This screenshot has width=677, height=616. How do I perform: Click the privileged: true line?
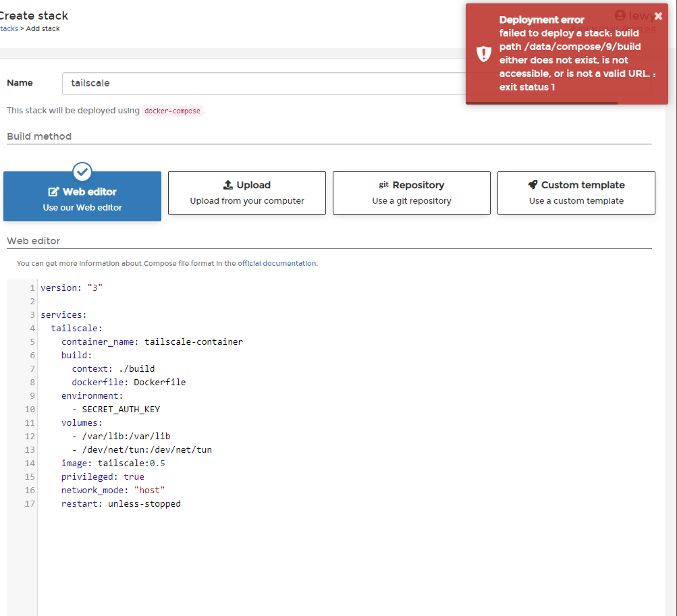(103, 476)
